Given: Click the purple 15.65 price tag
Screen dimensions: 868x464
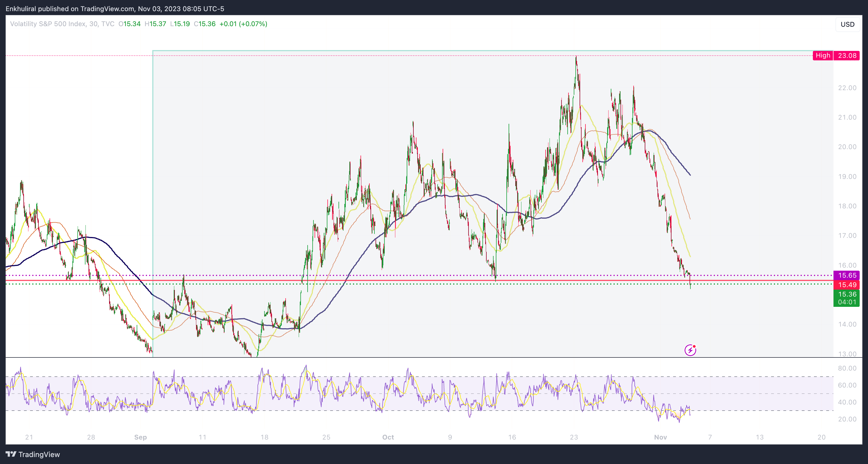Looking at the screenshot, I should click(847, 275).
